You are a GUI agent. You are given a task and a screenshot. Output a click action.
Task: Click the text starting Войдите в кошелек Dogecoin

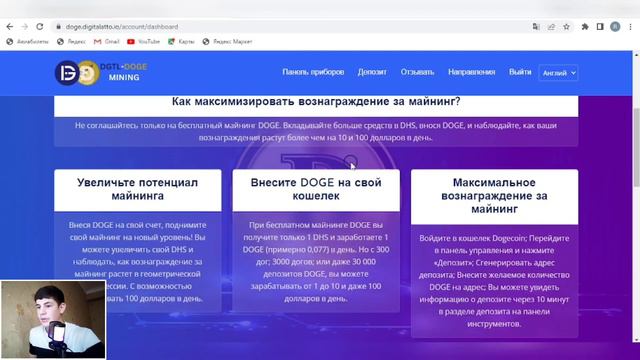[494, 281]
